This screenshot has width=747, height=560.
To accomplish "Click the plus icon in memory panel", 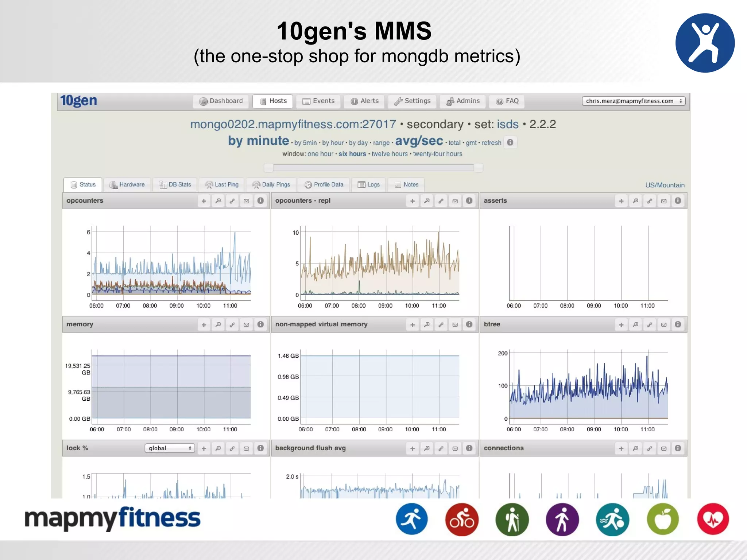I will point(204,324).
